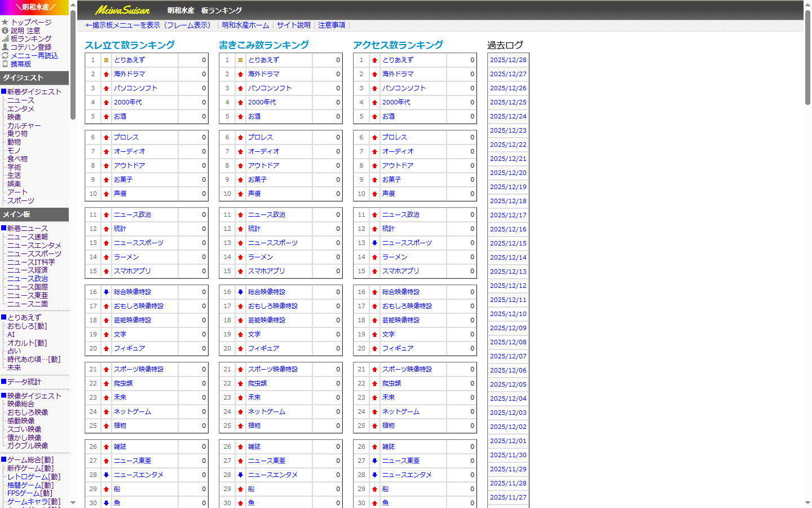Screen dimensions: 812x508
Task: Open the 2025/12/28 past log
Action: pyautogui.click(x=508, y=60)
